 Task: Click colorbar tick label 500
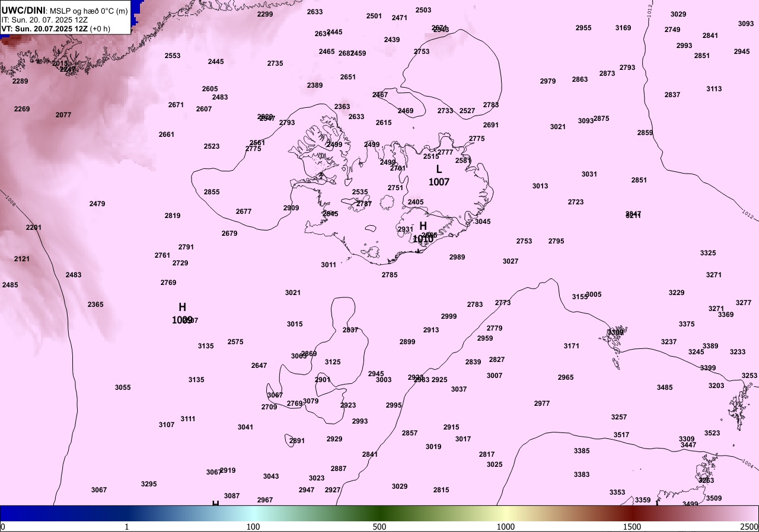click(379, 527)
